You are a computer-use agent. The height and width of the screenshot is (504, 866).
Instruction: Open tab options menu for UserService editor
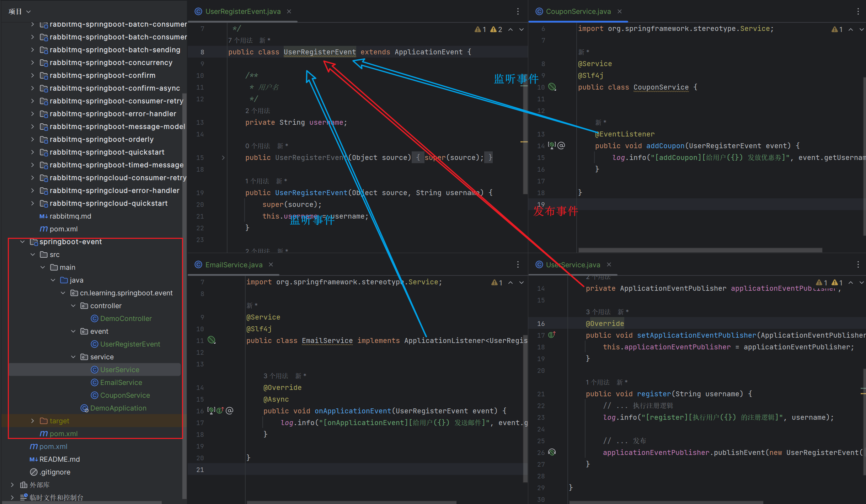pos(858,265)
